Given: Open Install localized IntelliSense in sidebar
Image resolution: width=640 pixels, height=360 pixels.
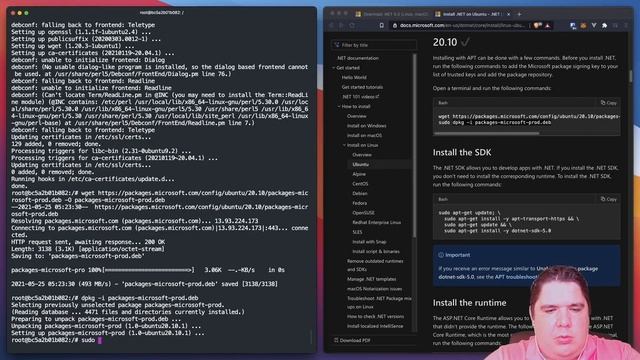Looking at the screenshot, I should (x=375, y=326).
